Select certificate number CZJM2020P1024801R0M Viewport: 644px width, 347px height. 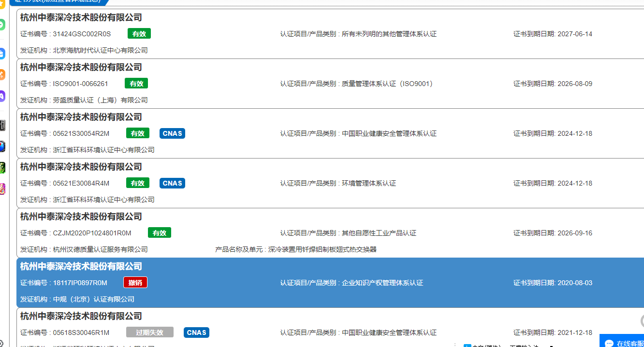pos(92,233)
